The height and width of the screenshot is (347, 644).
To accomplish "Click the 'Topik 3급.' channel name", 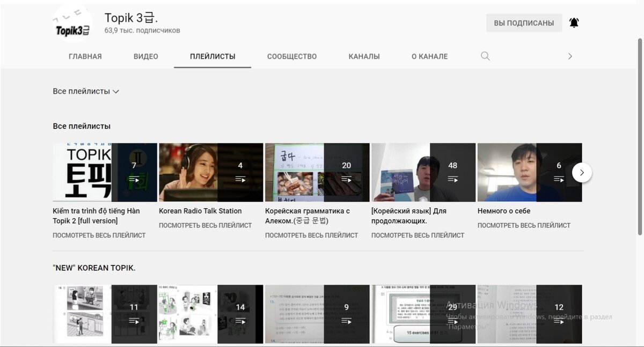I will click(x=131, y=18).
